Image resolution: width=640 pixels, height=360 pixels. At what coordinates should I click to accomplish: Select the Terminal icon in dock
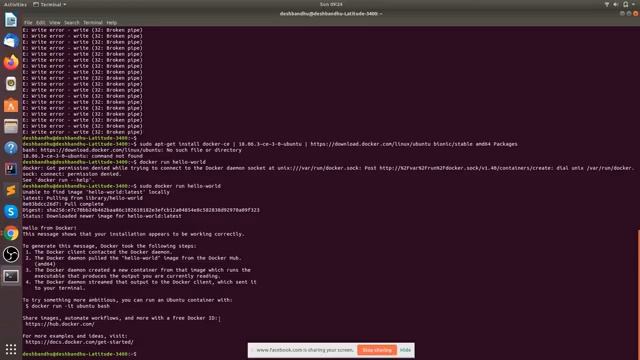(11, 276)
